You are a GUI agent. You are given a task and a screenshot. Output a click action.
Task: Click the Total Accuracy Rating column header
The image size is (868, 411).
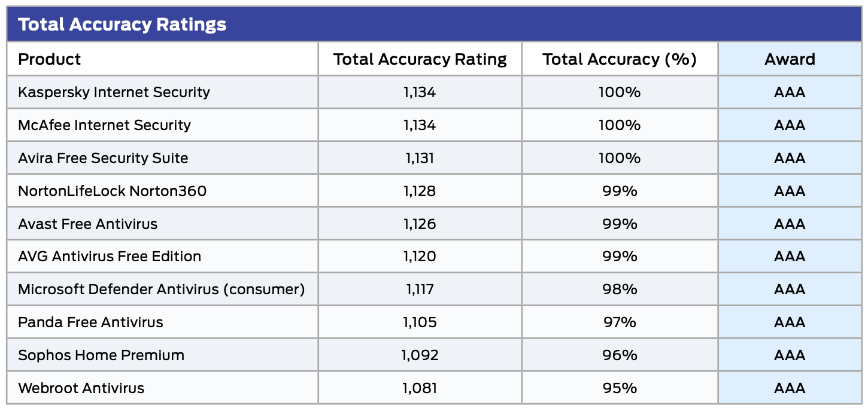[420, 59]
